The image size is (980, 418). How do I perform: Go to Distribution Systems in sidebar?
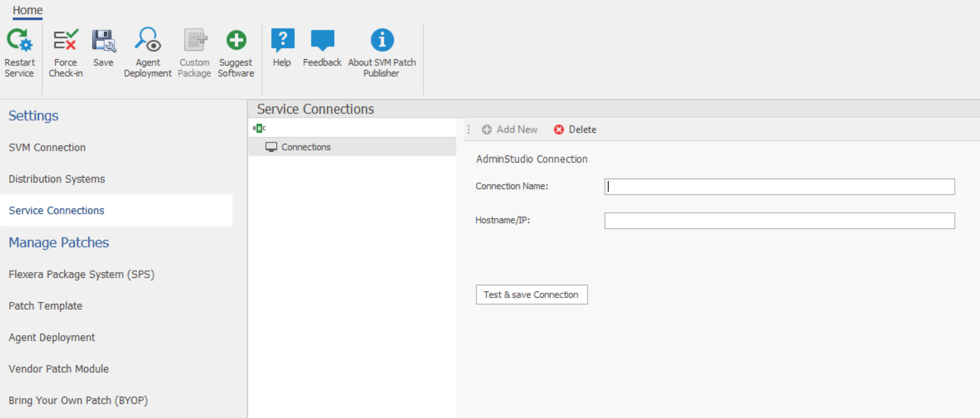(x=57, y=179)
